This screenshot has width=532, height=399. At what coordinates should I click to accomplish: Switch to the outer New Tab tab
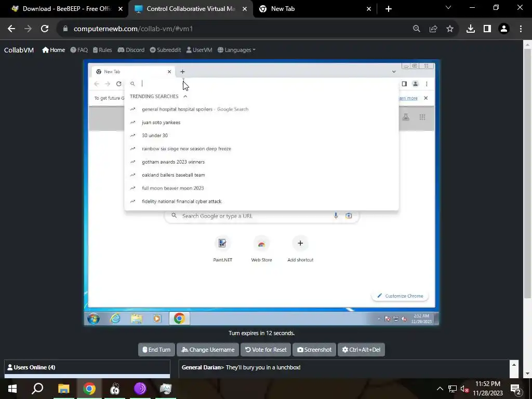coord(315,9)
